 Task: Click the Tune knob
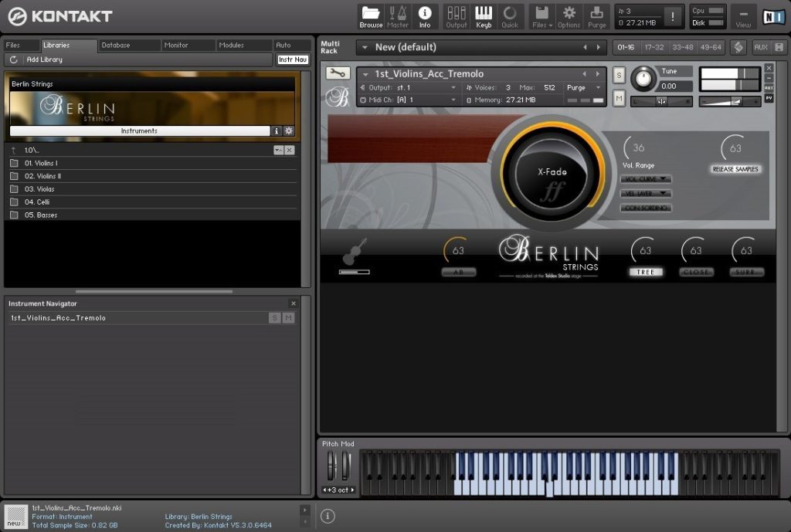pyautogui.click(x=643, y=78)
